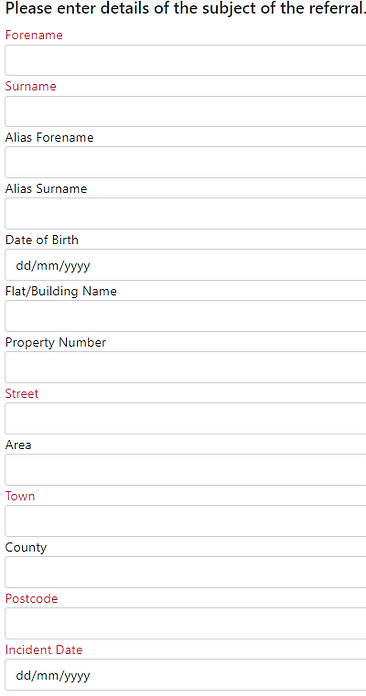The image size is (366, 696).
Task: Click the Forename input field
Action: click(185, 60)
